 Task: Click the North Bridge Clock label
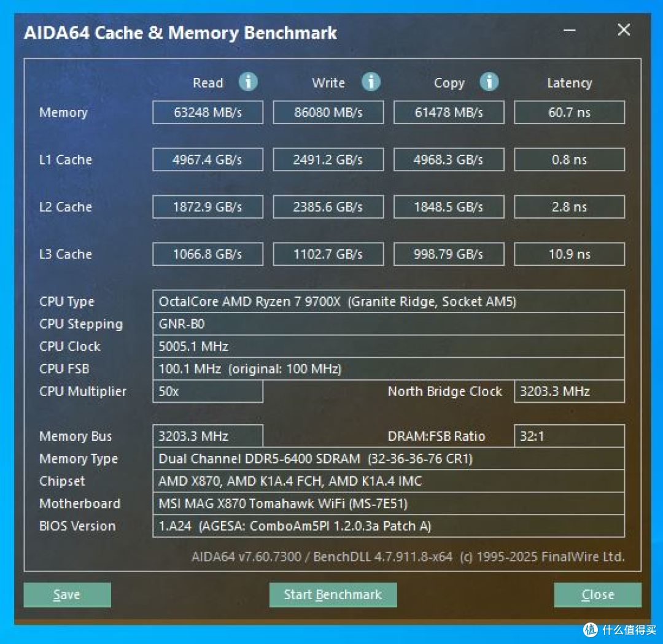click(445, 391)
